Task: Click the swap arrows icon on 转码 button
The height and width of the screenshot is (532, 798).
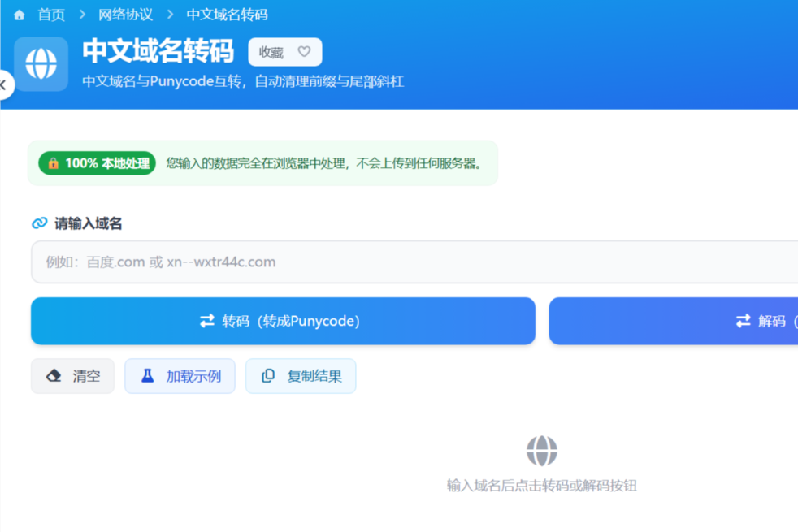Action: click(207, 321)
